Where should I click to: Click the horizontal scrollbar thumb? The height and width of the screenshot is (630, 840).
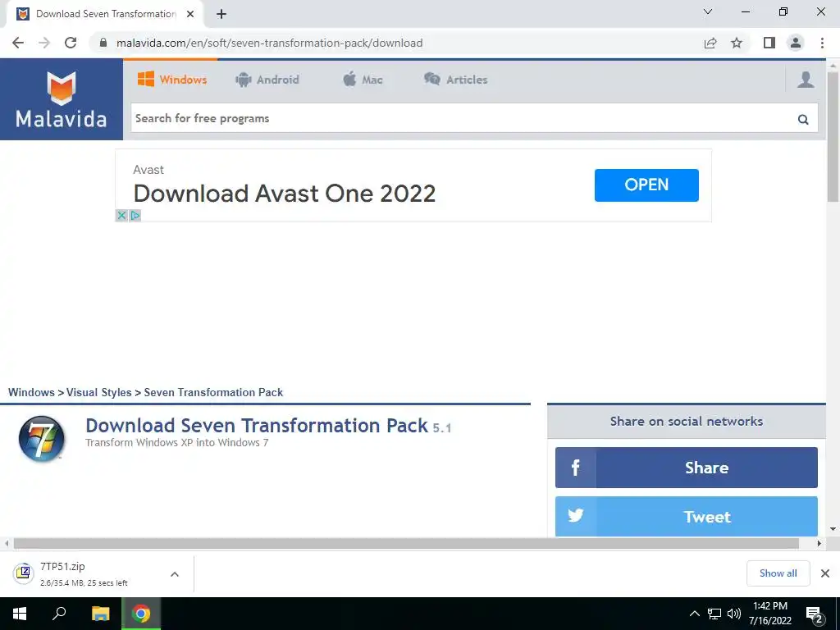pos(406,543)
